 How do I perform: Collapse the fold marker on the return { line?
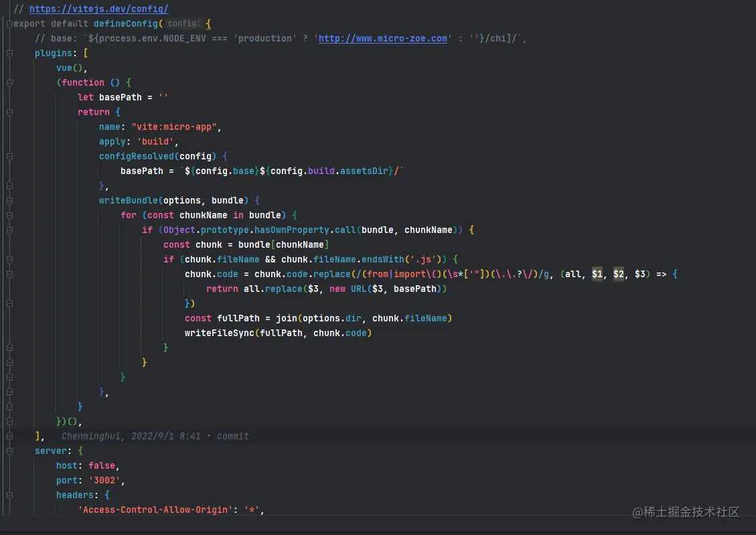pyautogui.click(x=9, y=112)
